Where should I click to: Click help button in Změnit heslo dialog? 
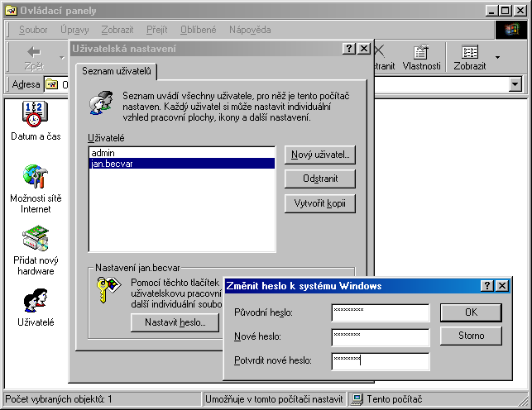point(487,286)
